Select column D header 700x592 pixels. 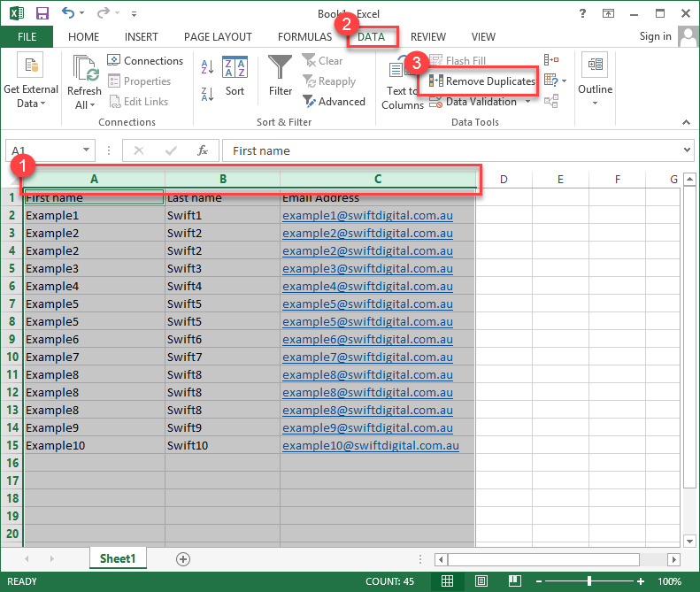point(504,180)
